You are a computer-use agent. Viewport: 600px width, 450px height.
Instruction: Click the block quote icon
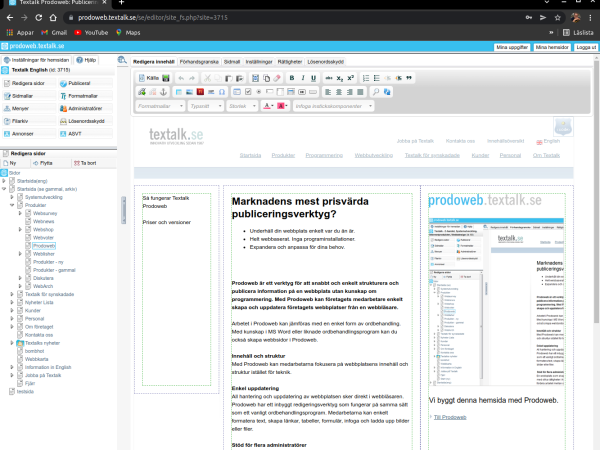[409, 78]
